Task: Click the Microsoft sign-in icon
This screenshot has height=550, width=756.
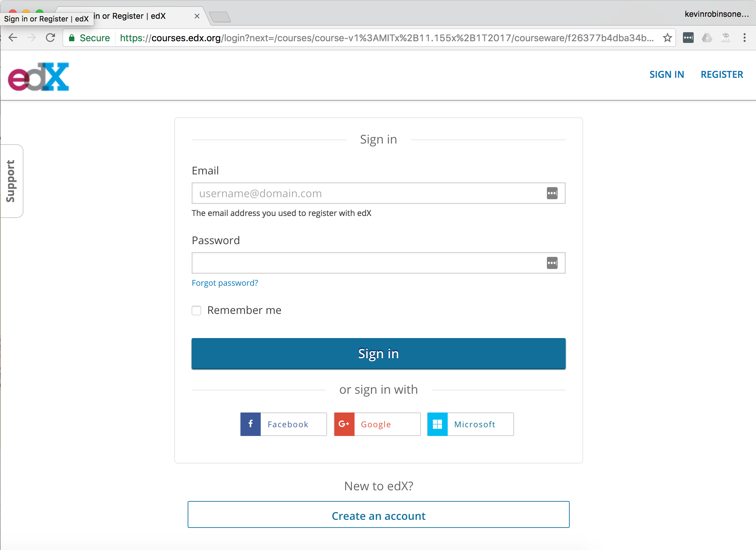Action: pyautogui.click(x=438, y=424)
